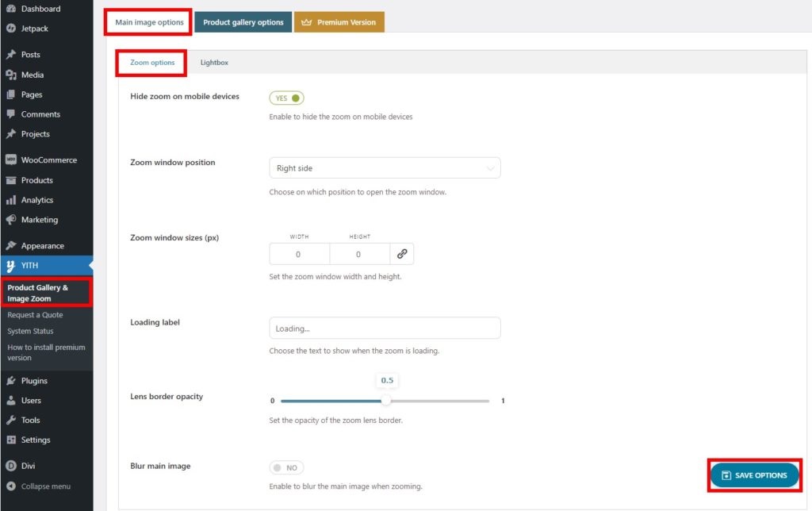Switch to Product gallery options tab
The height and width of the screenshot is (511, 812).
coord(243,22)
